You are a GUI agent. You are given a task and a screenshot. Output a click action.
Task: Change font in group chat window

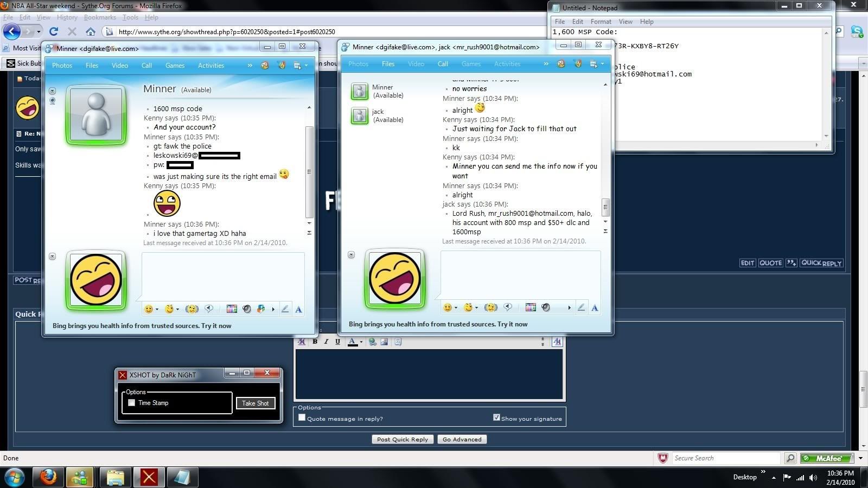click(x=595, y=307)
